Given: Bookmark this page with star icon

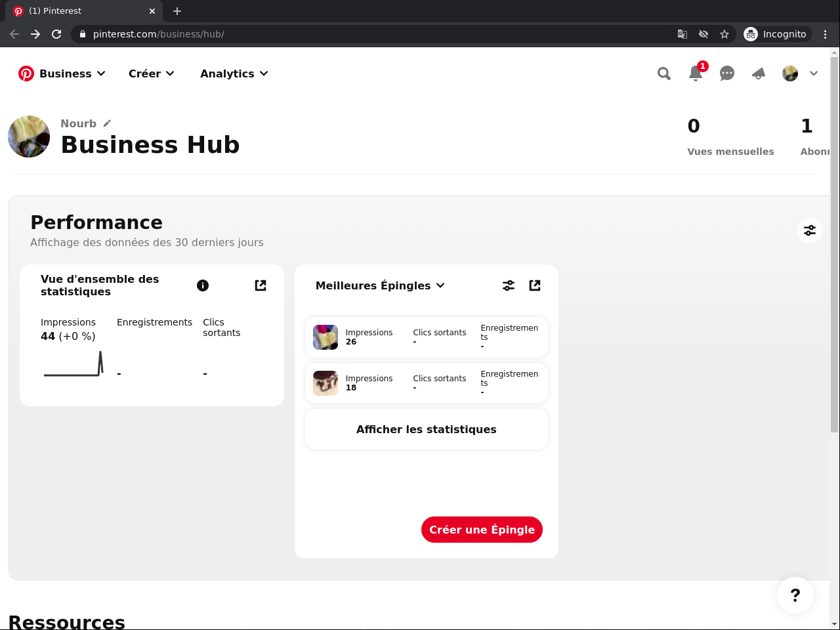Looking at the screenshot, I should point(724,34).
